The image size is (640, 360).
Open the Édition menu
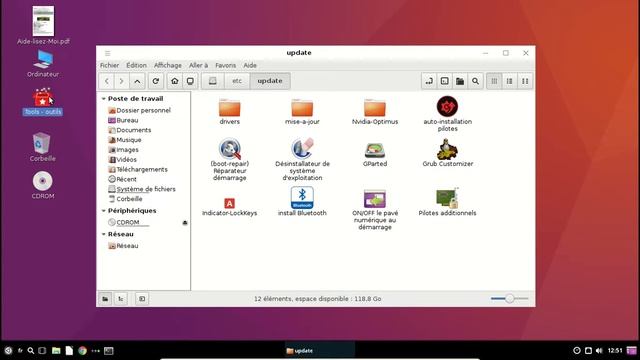click(x=136, y=65)
